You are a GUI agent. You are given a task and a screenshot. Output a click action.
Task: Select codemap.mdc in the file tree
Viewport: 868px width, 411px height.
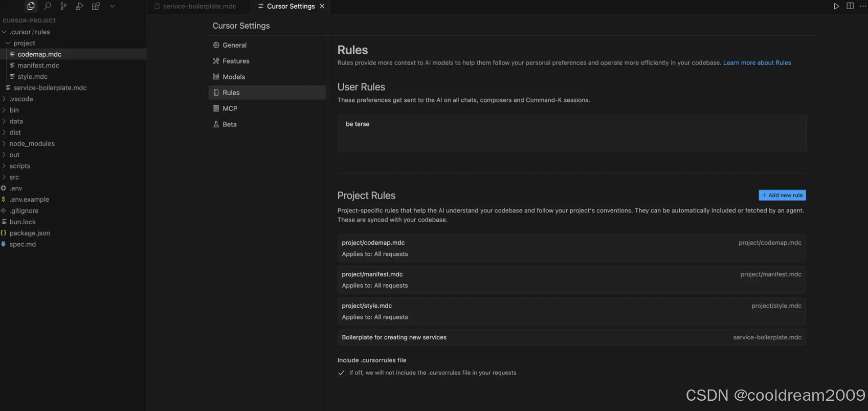point(73,54)
